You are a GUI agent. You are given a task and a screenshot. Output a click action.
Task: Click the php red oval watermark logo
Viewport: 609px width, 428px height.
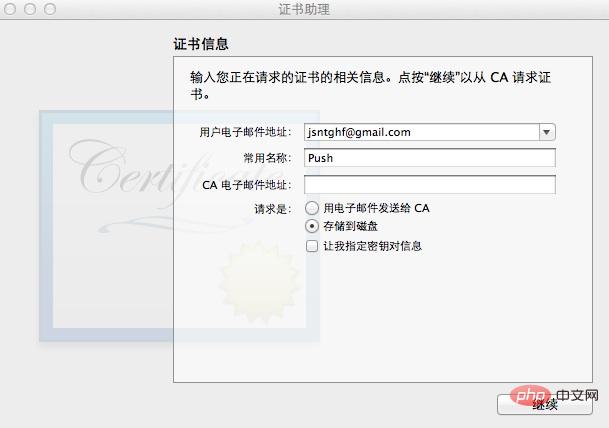(x=531, y=395)
